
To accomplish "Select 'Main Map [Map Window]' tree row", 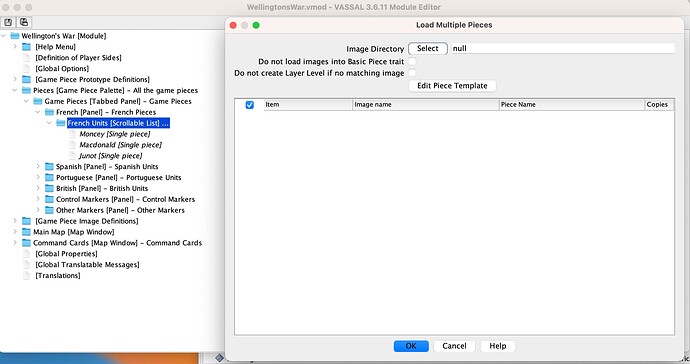I will pos(73,232).
